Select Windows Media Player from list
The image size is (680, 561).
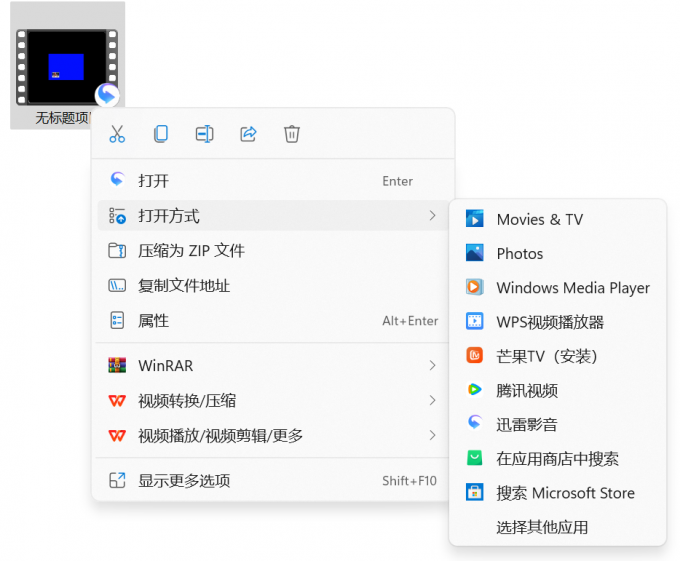point(572,288)
